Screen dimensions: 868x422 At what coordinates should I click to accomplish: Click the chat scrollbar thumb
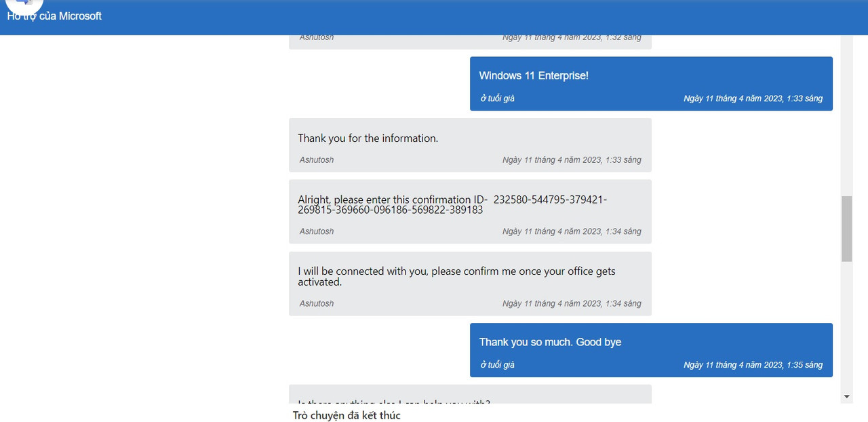point(846,229)
